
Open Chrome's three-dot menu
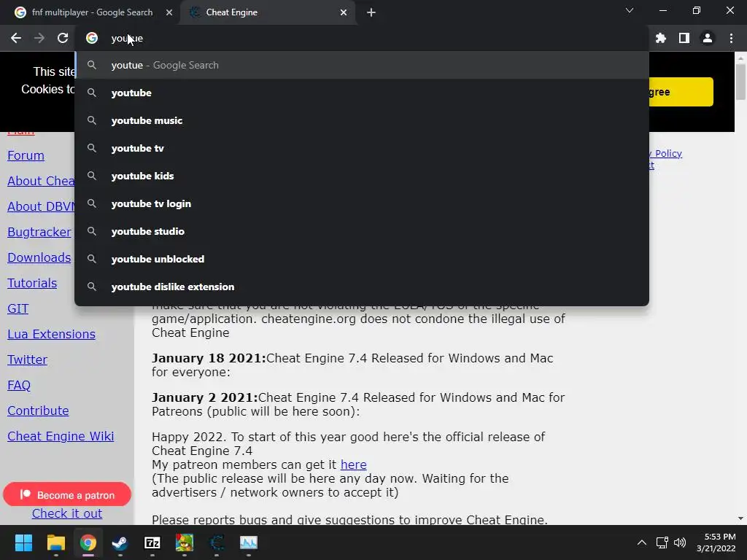click(x=731, y=38)
